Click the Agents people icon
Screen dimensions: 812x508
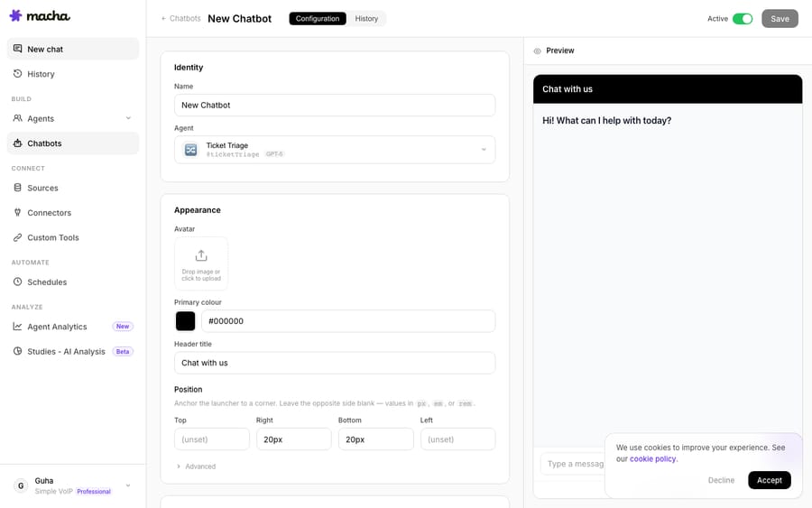click(x=18, y=118)
